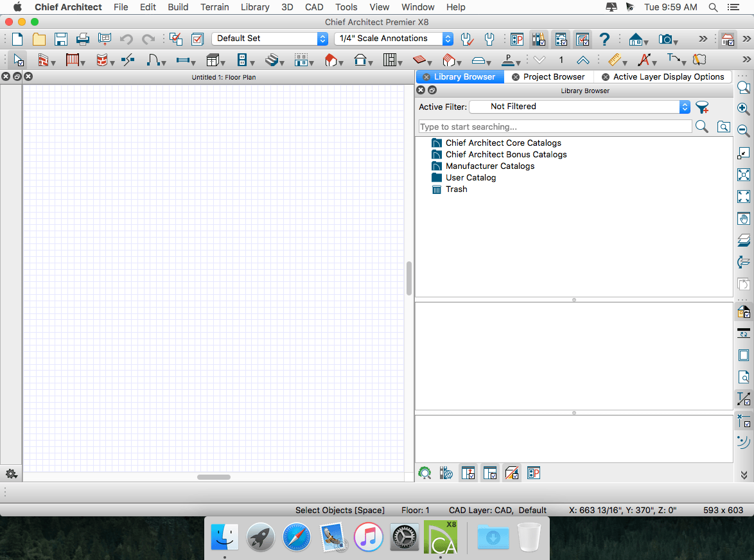Open the CAD menu
Image resolution: width=754 pixels, height=560 pixels.
click(314, 7)
